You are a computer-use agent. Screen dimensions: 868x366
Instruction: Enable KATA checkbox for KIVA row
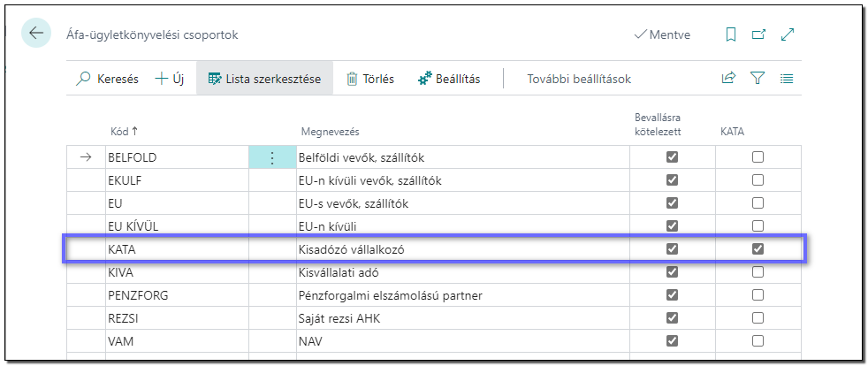(x=758, y=272)
